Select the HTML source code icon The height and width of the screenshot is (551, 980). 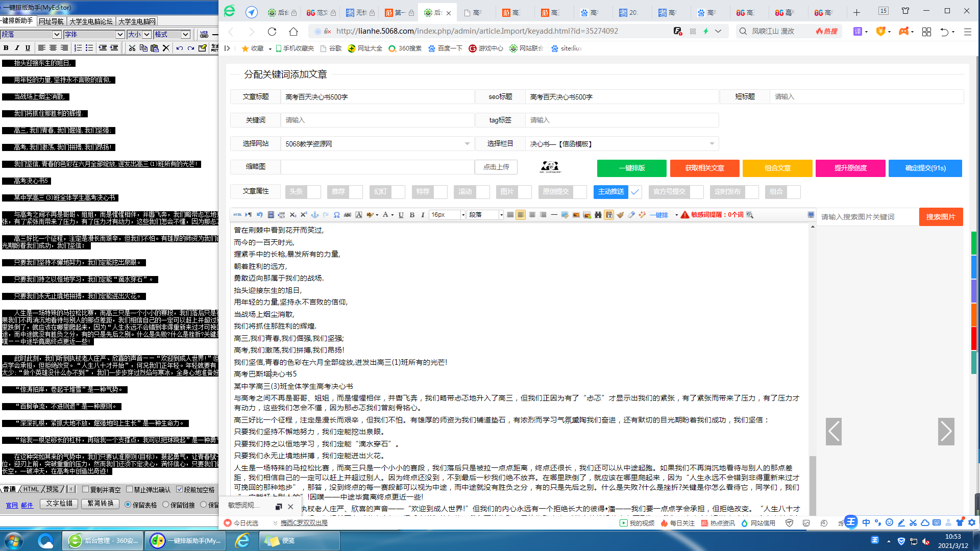click(237, 215)
